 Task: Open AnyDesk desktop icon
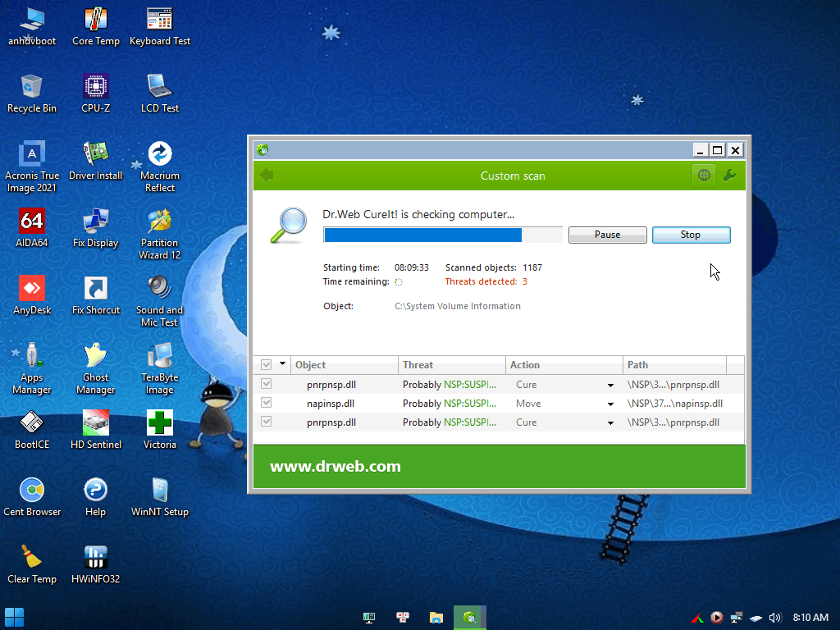tap(32, 295)
